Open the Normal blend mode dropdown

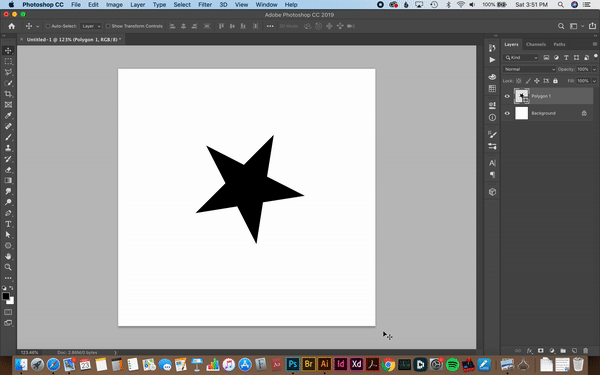tap(529, 69)
